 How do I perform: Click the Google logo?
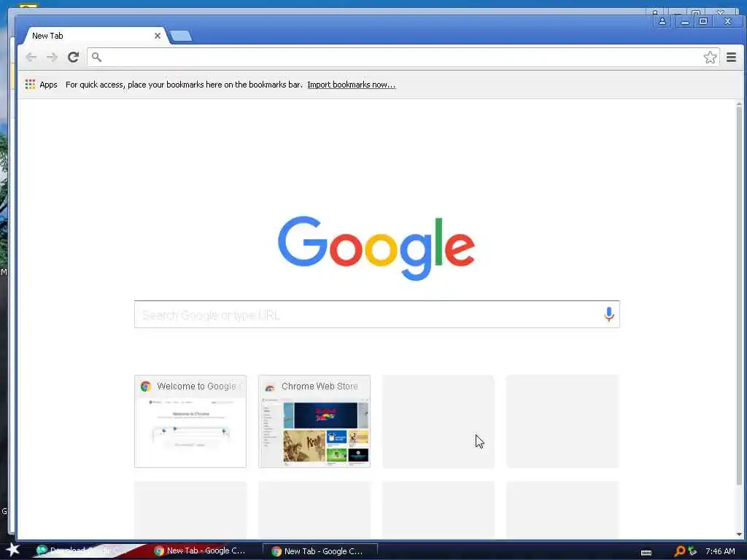click(376, 248)
